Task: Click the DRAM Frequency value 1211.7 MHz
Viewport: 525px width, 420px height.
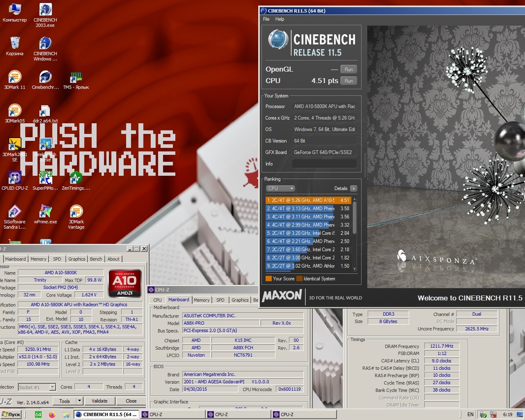Action: [442, 346]
